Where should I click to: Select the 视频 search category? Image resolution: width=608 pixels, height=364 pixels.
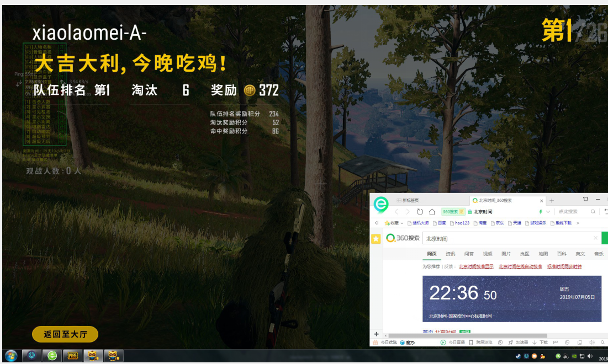pyautogui.click(x=488, y=254)
